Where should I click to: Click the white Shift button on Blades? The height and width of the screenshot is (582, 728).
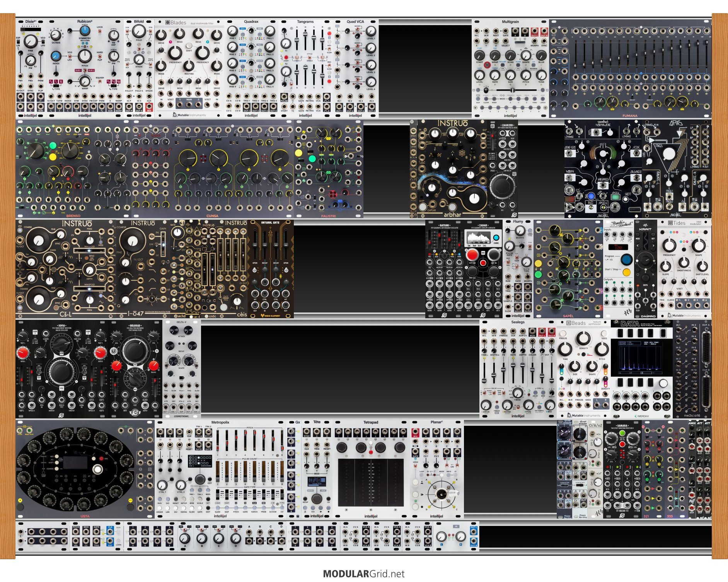pyautogui.click(x=189, y=45)
